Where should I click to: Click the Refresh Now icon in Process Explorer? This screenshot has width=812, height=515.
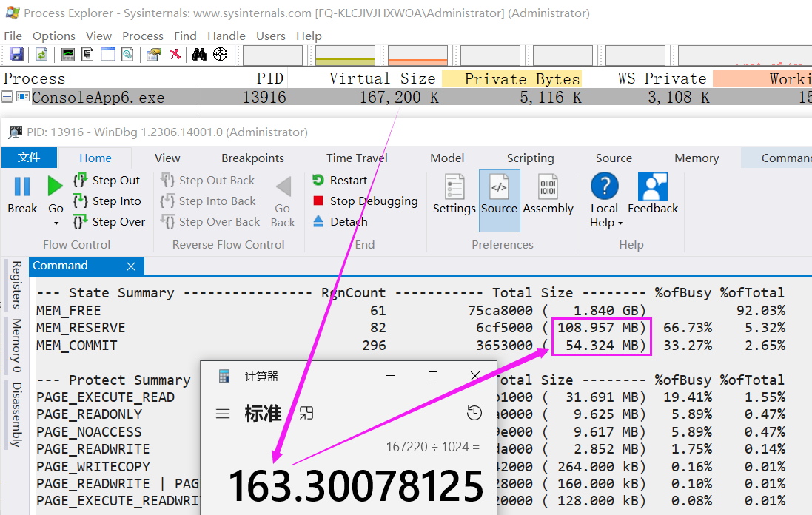(x=41, y=54)
